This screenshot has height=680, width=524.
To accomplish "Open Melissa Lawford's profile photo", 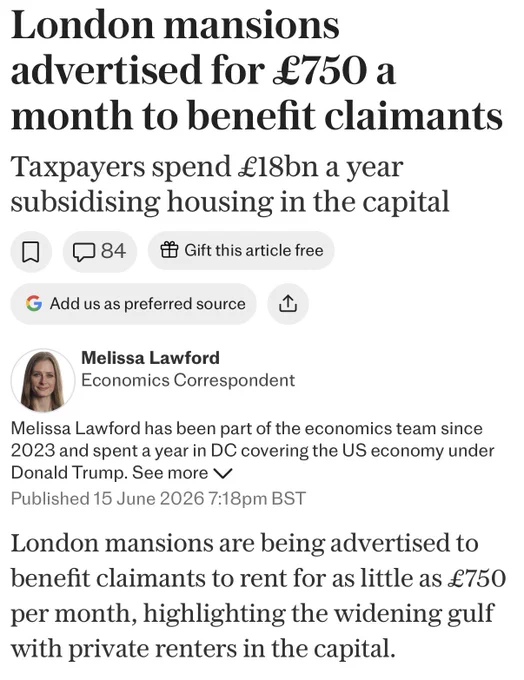I will tap(43, 380).
